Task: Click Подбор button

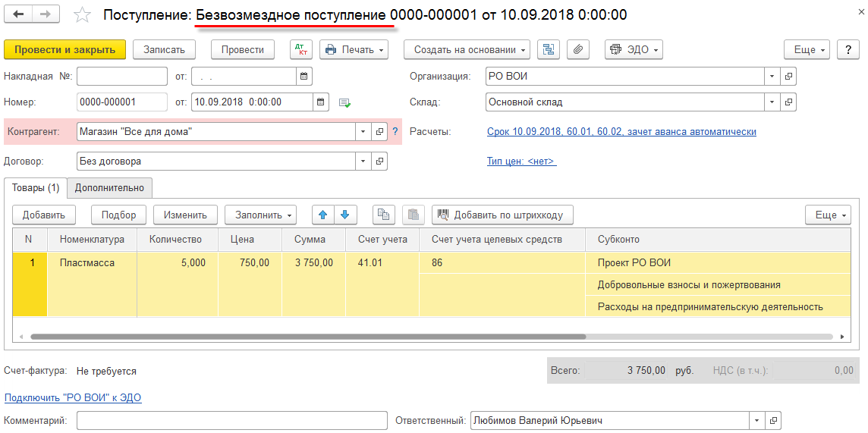Action: 119,215
